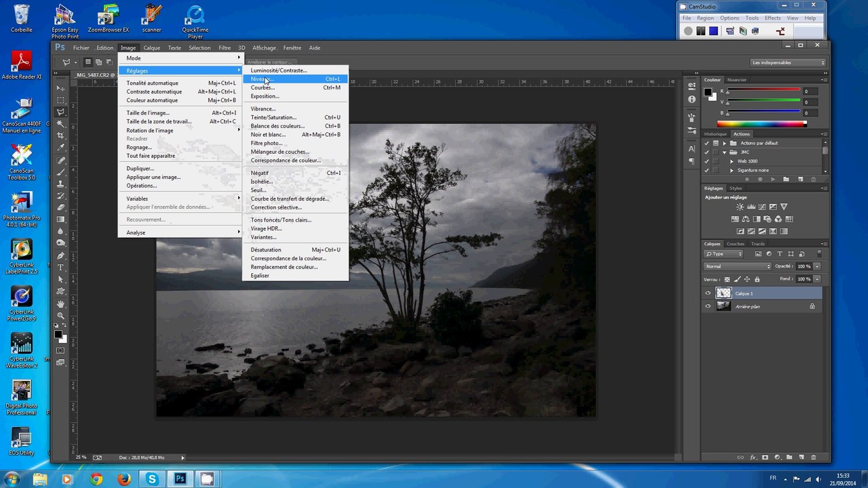
Task: Add a Brightness/Contrast adjustment icon
Action: (740, 207)
